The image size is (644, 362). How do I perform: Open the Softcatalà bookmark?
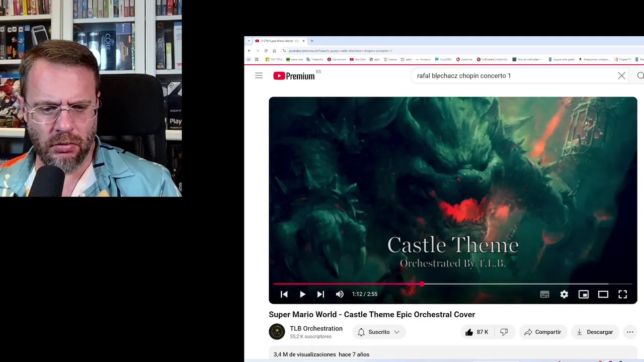[493, 59]
